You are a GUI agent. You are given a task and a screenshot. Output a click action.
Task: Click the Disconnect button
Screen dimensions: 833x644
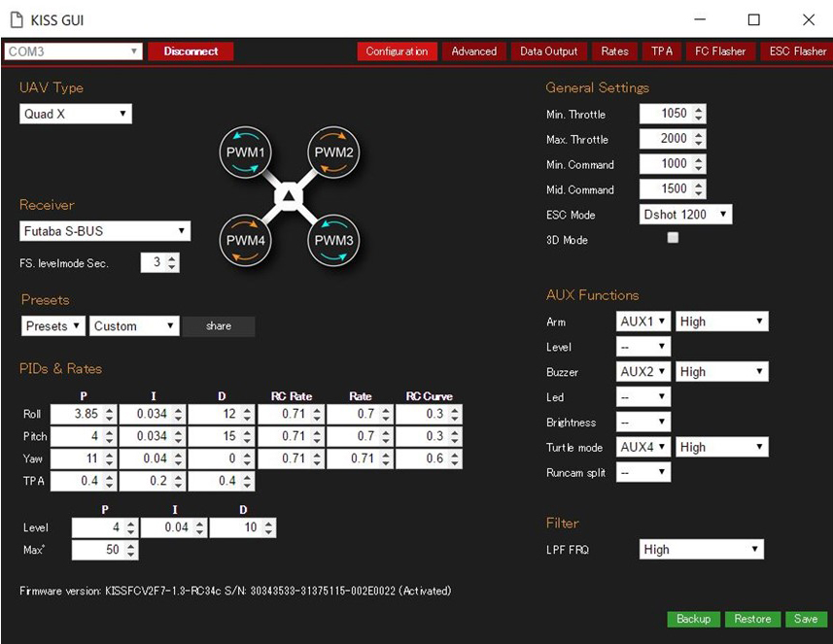[x=191, y=51]
